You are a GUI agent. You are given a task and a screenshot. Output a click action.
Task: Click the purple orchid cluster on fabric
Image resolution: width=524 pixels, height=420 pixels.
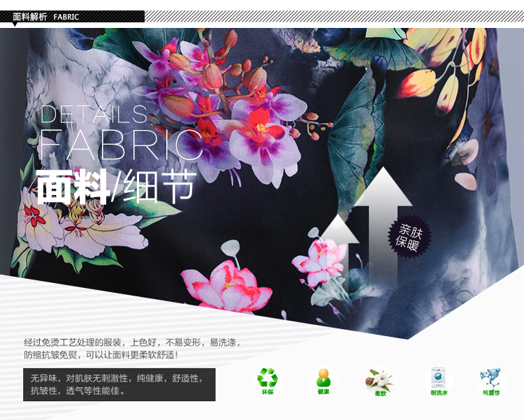(x=231, y=105)
